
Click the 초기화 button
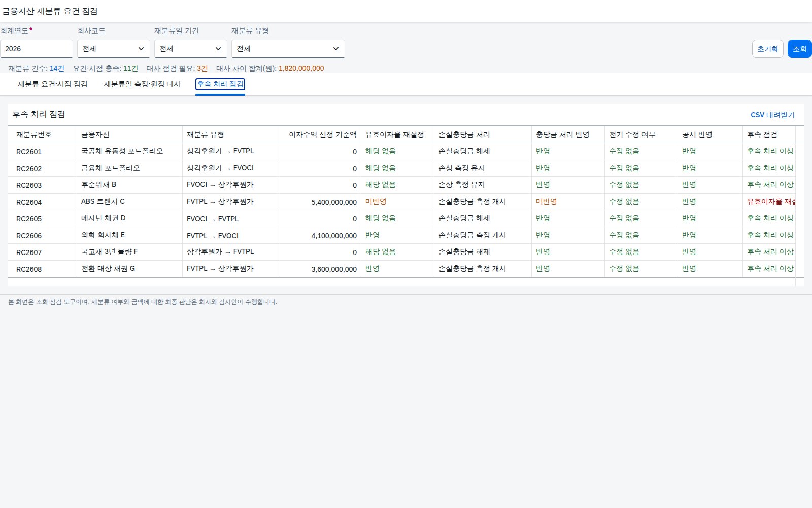pos(767,49)
